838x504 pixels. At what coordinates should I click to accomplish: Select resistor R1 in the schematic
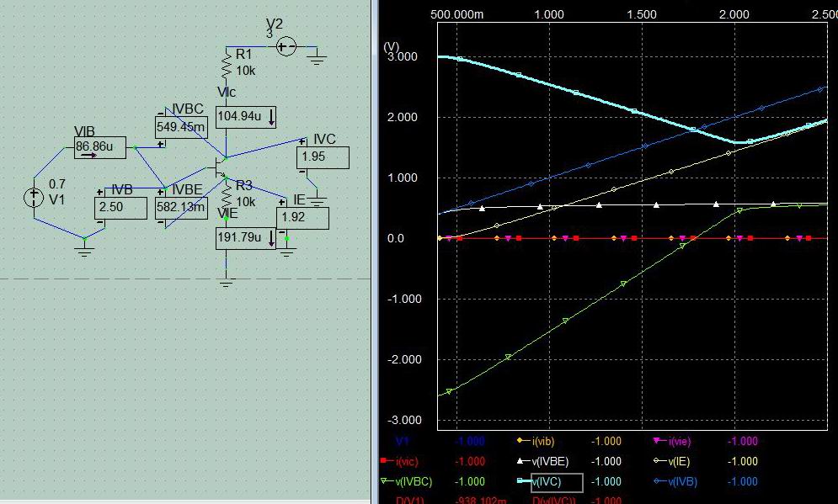tap(227, 64)
